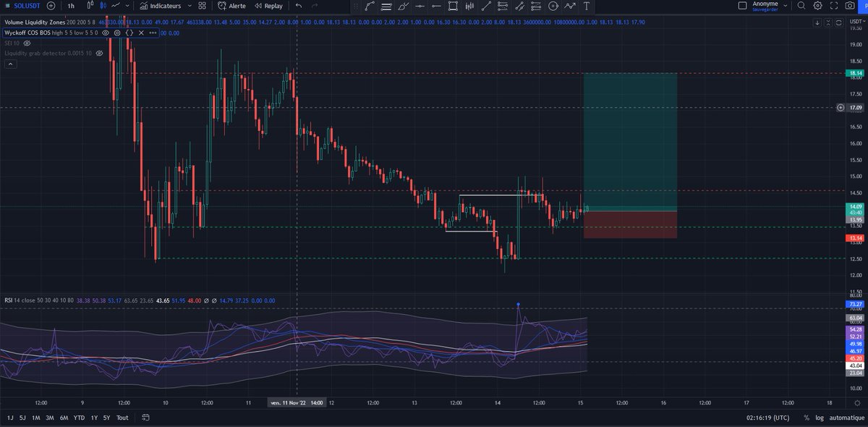Select the horizontal ray tool
868x427 pixels.
coord(436,6)
